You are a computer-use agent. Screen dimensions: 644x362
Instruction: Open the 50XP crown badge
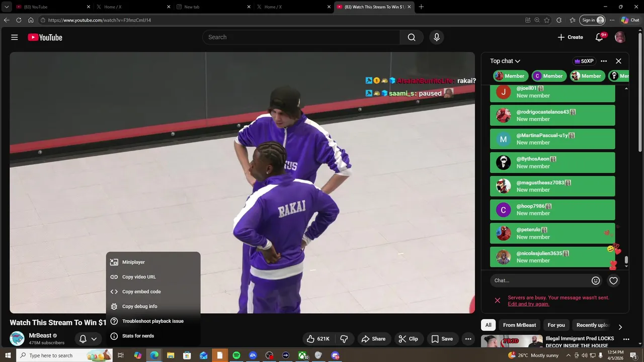(x=584, y=61)
